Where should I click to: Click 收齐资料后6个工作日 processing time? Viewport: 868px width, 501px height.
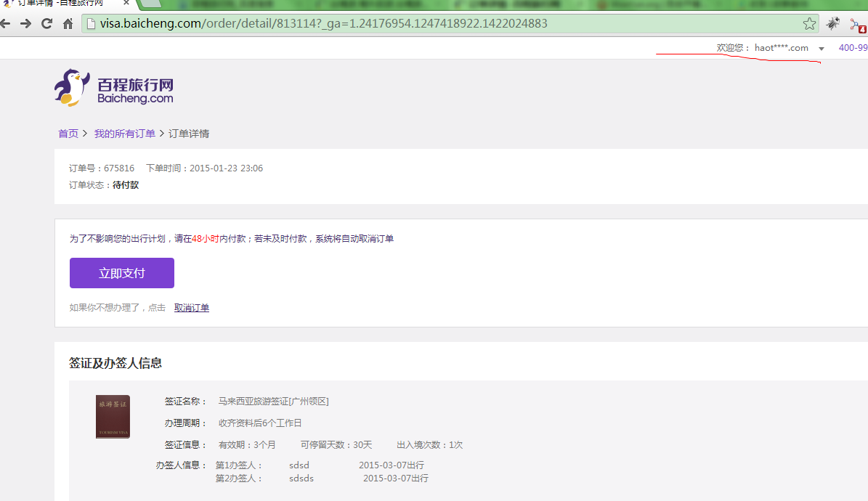click(x=260, y=423)
